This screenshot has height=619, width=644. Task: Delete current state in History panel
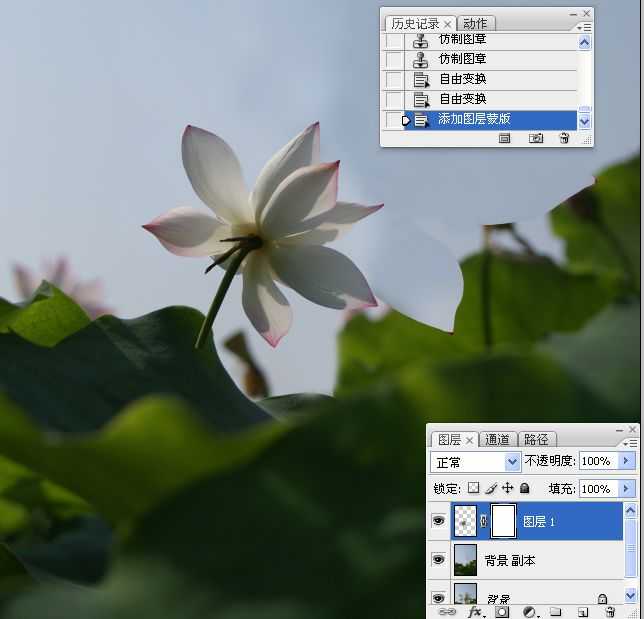[x=564, y=138]
